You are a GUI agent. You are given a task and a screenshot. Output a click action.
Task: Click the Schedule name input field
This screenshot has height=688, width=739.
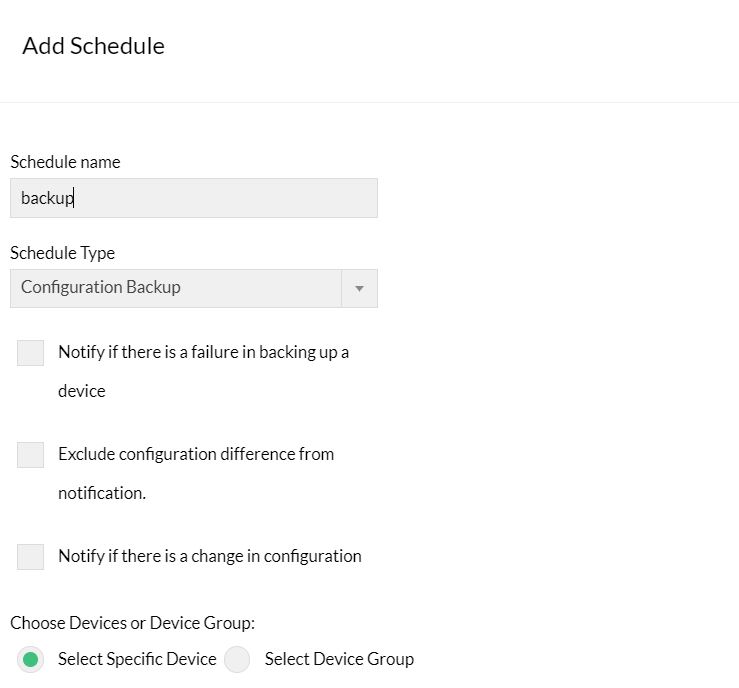[193, 198]
